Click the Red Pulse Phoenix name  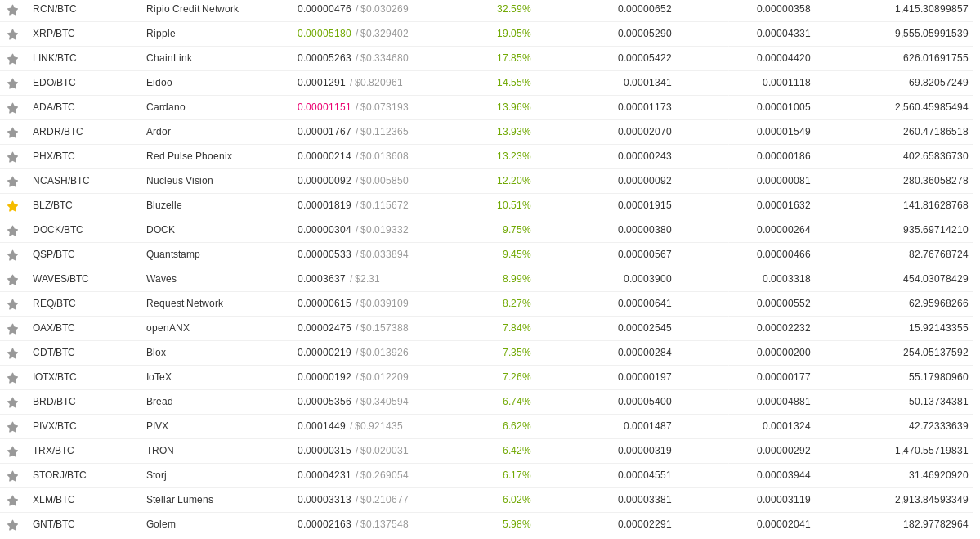tap(189, 156)
